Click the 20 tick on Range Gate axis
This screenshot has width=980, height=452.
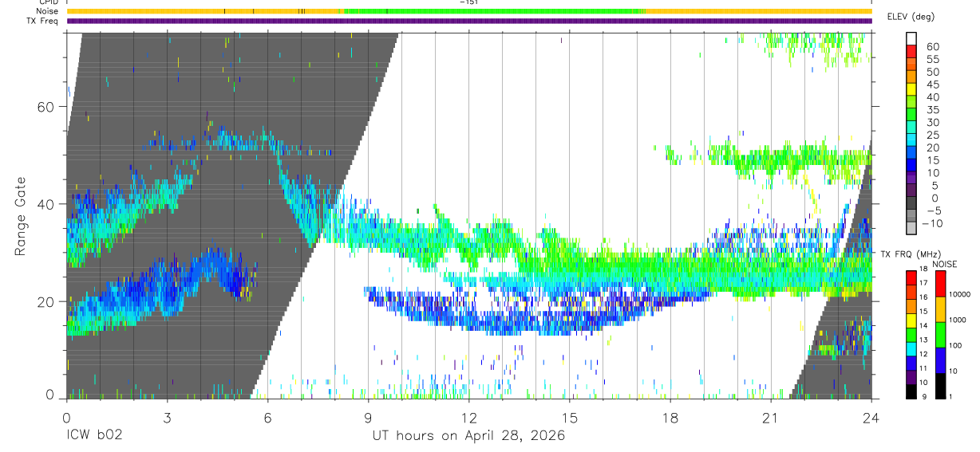coord(46,301)
